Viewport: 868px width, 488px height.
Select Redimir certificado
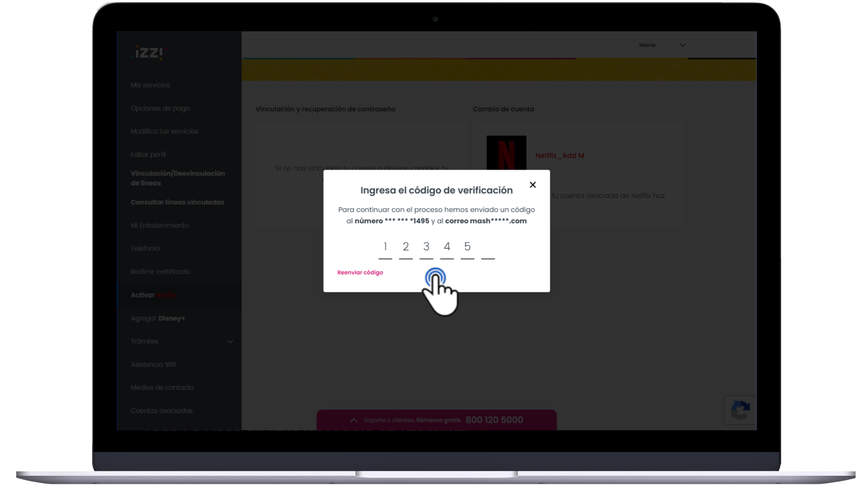(x=160, y=272)
